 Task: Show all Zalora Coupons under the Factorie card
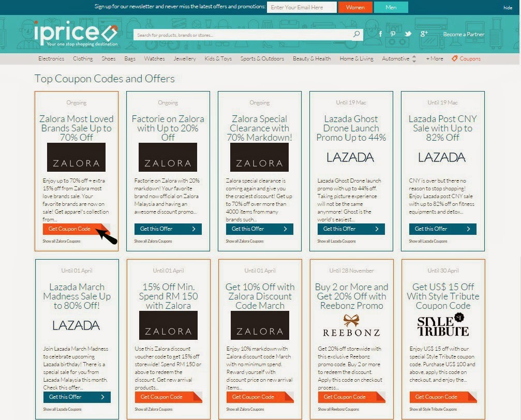[153, 241]
